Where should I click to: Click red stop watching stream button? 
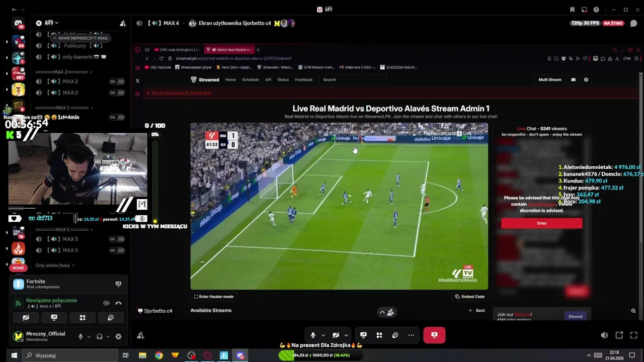tap(434, 335)
